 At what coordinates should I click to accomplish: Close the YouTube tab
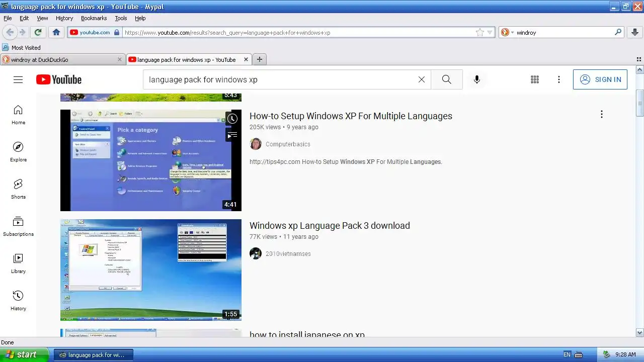(246, 59)
